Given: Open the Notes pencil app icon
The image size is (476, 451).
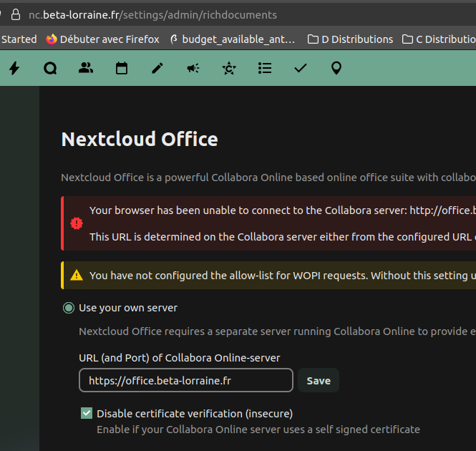Looking at the screenshot, I should pyautogui.click(x=157, y=68).
